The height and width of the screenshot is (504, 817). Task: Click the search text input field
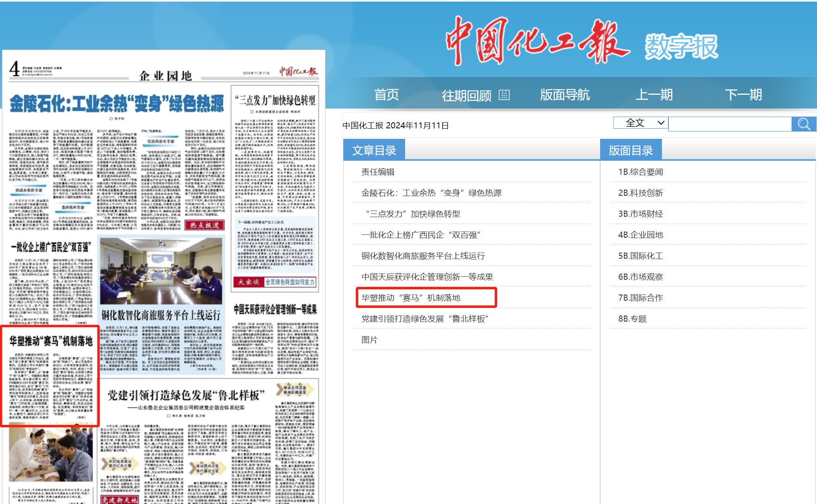(x=730, y=124)
